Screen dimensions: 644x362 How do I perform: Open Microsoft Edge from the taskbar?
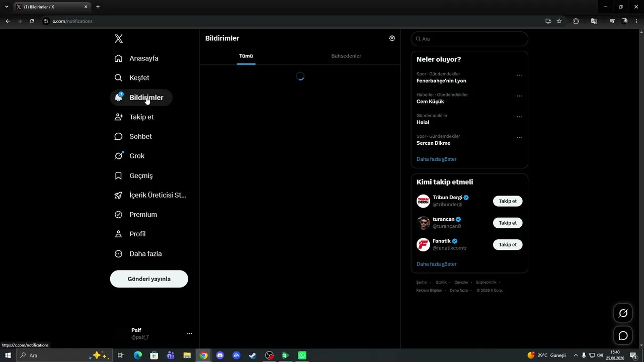point(138,355)
